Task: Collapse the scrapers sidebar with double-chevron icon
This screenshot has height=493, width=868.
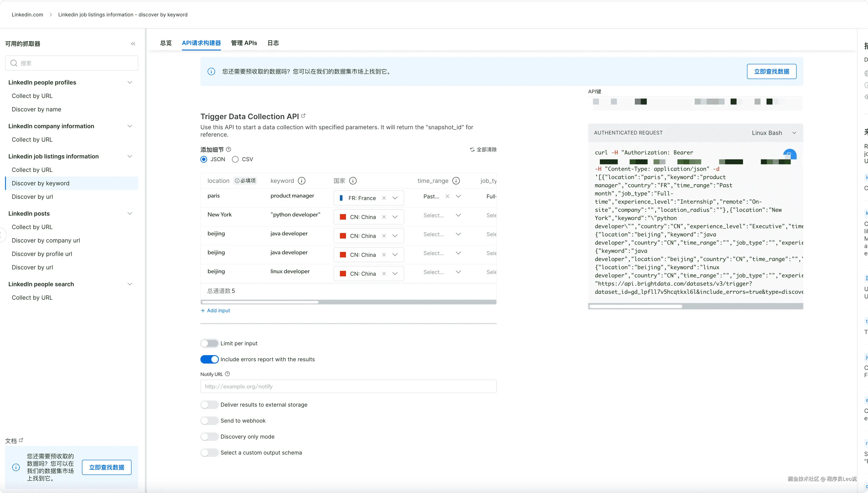Action: coord(133,44)
